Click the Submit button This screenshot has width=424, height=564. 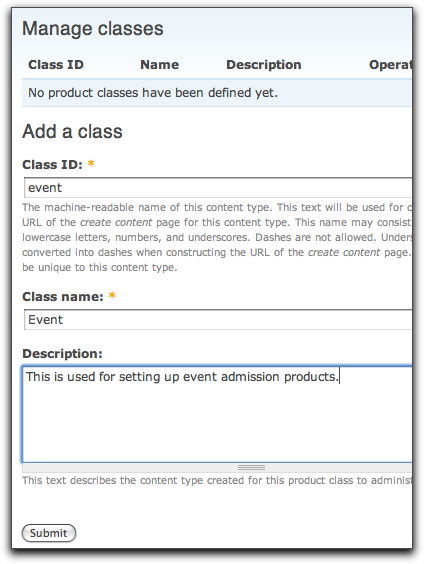[x=49, y=533]
